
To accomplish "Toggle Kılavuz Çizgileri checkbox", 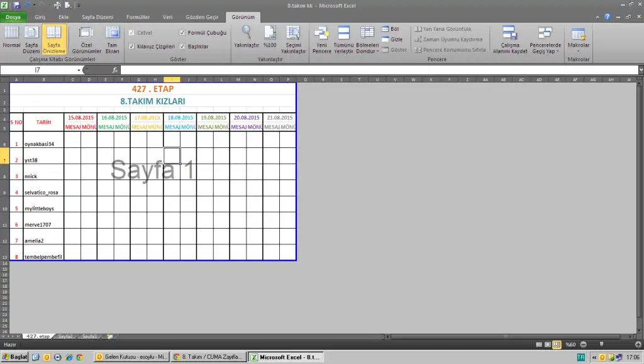I will tap(131, 47).
